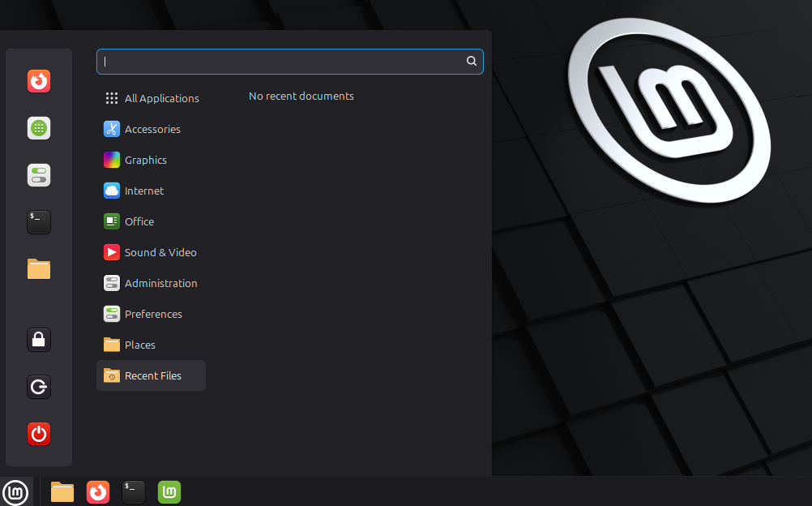Click the Linux Mint menu icon in taskbar

(x=16, y=492)
